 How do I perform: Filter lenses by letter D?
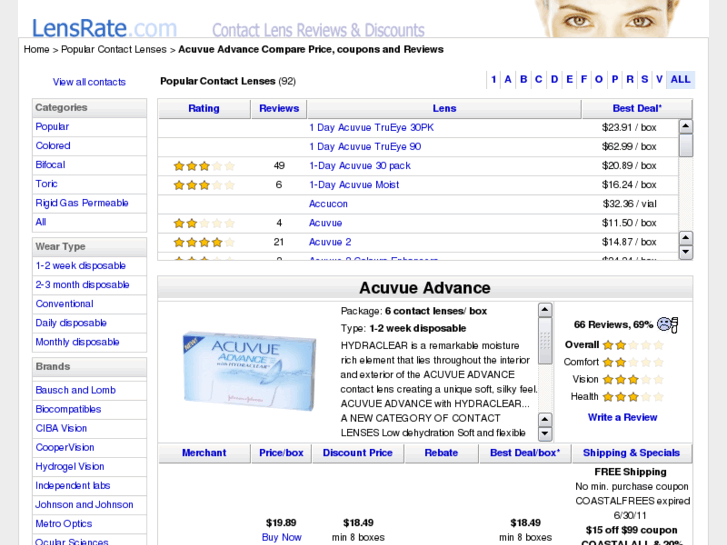click(x=554, y=79)
